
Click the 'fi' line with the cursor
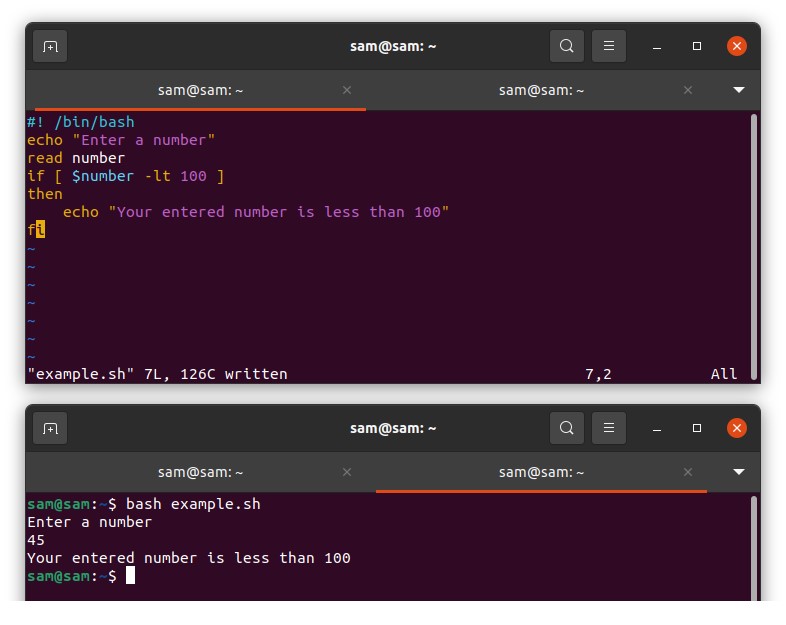36,230
